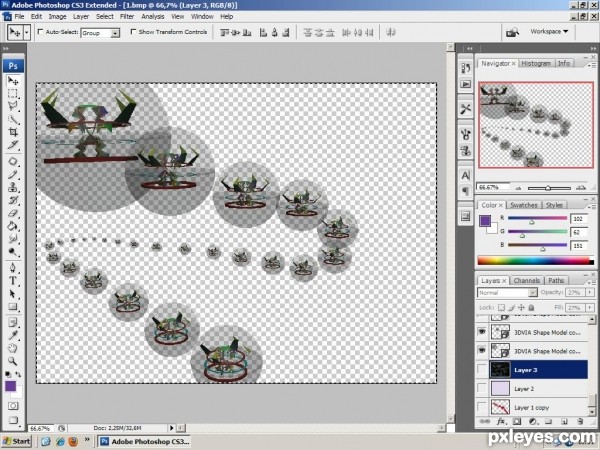
Task: Click Adobe Photoshop CS3 taskbar button
Action: pyautogui.click(x=145, y=441)
